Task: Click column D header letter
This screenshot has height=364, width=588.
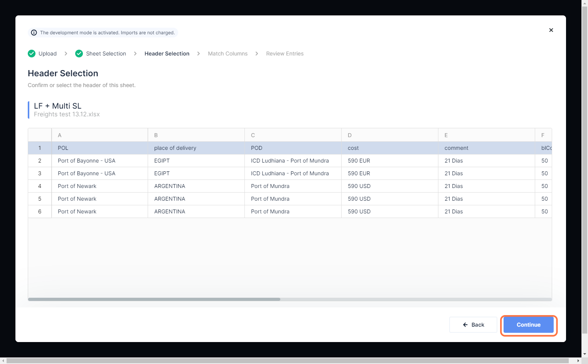Action: (390, 135)
